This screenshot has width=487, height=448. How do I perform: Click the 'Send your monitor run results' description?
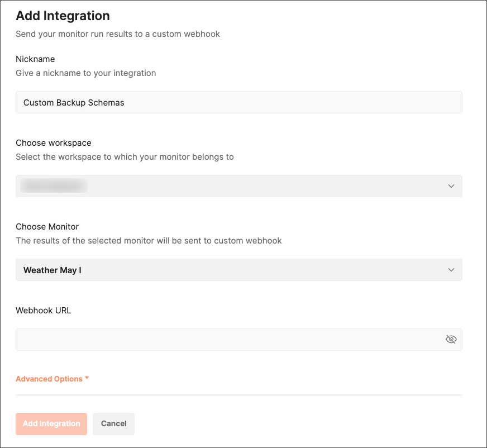point(118,34)
